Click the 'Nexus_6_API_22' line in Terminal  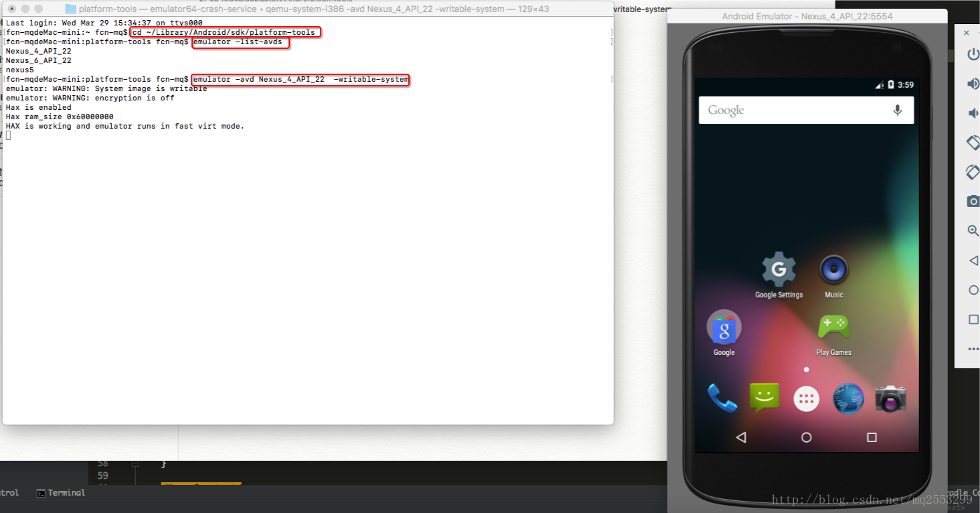pyautogui.click(x=38, y=60)
